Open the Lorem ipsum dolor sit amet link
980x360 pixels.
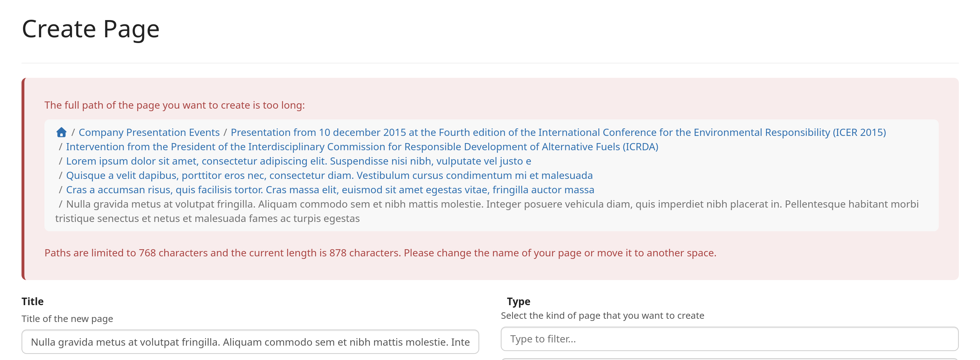point(298,161)
